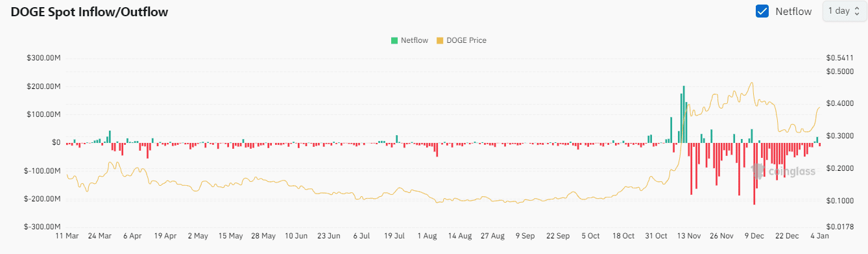Click the $-100.00M axis label
Image resolution: width=868 pixels, height=254 pixels.
[43, 171]
